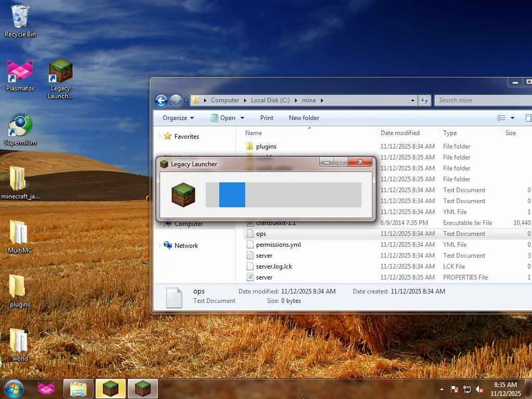
Task: Open the recent pages dropdown beside Forward
Action: [186, 100]
